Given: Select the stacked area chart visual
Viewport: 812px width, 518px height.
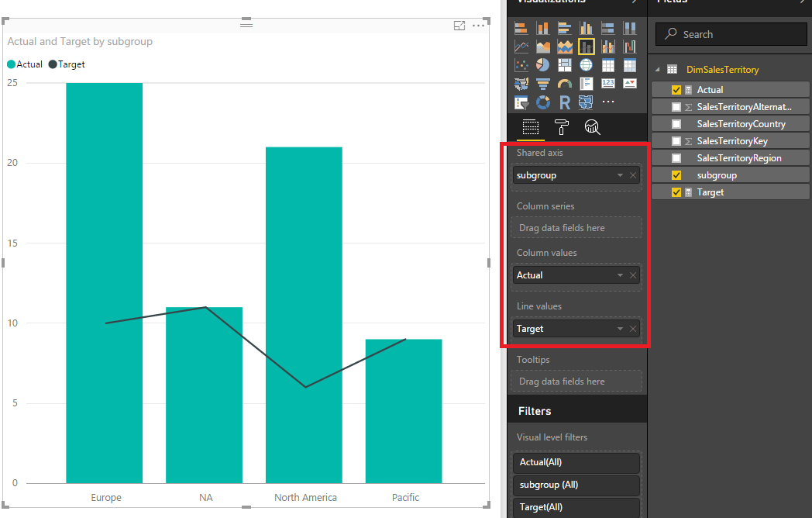Looking at the screenshot, I should click(565, 47).
